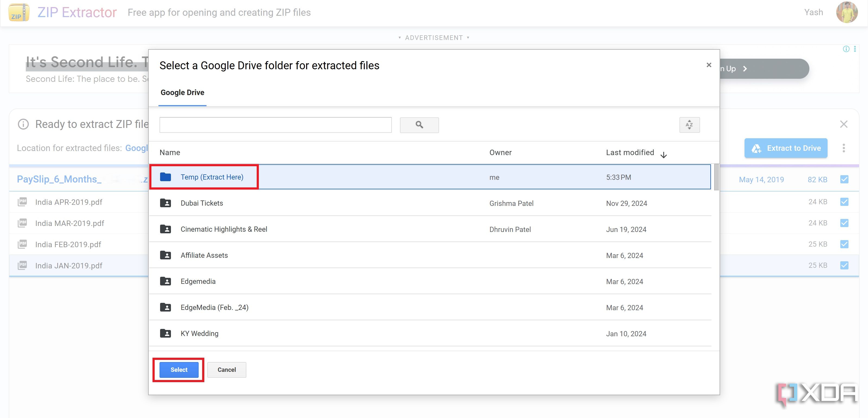This screenshot has height=418, width=868.
Task: Toggle A-Z sort order button
Action: [689, 125]
